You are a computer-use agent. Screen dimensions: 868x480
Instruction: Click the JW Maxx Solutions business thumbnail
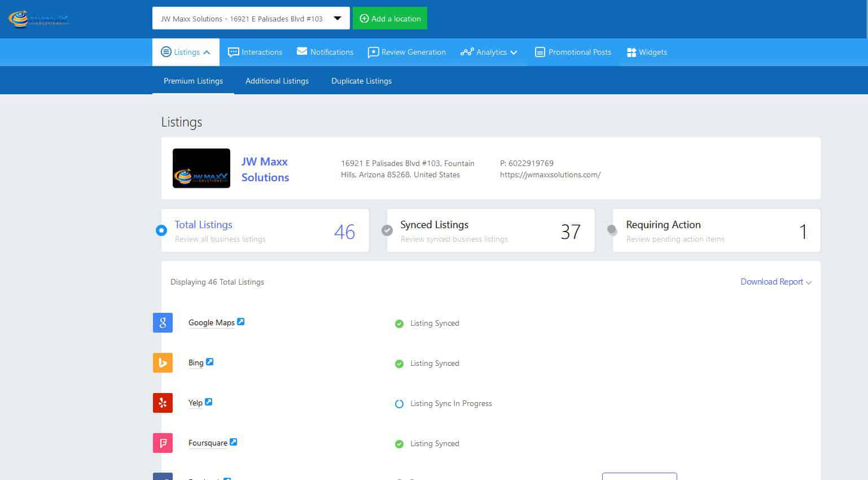click(x=201, y=168)
